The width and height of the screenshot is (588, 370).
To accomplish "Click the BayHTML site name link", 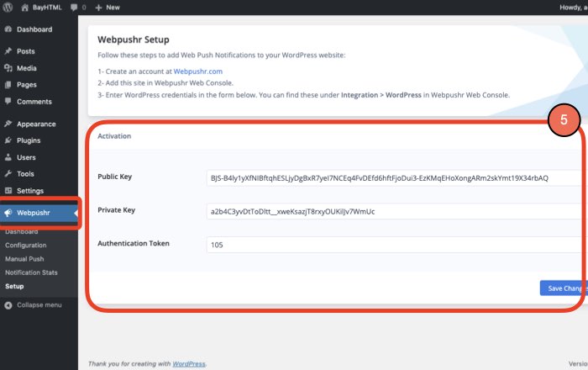I will [x=47, y=8].
